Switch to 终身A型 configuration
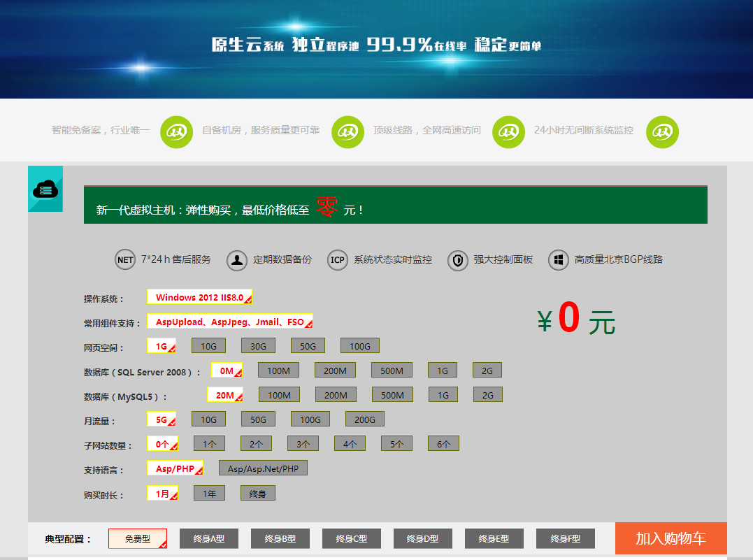The height and width of the screenshot is (560, 753). click(209, 538)
